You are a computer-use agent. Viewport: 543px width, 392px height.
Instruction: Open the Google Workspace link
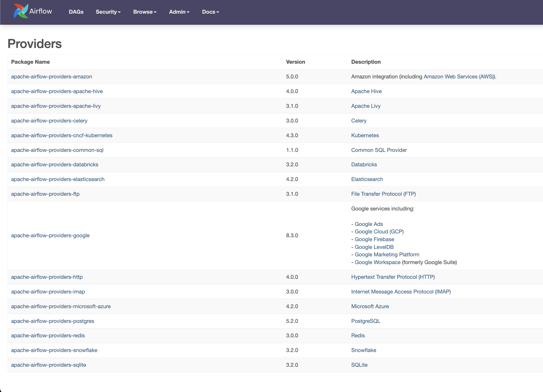[377, 262]
